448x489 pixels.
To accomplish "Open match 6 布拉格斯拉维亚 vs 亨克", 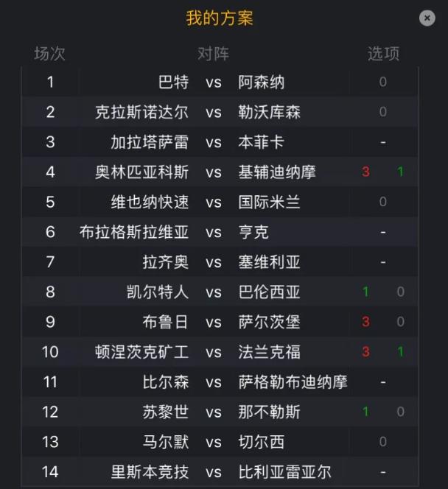I will [220, 232].
